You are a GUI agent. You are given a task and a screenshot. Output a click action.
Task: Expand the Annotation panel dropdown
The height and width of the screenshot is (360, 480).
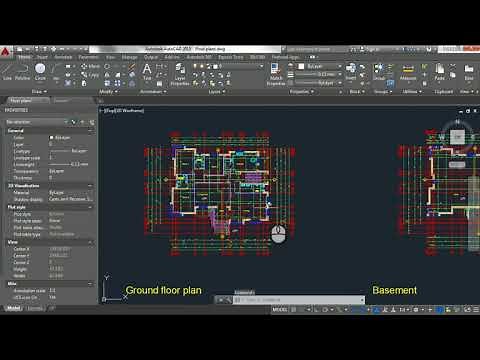153,91
